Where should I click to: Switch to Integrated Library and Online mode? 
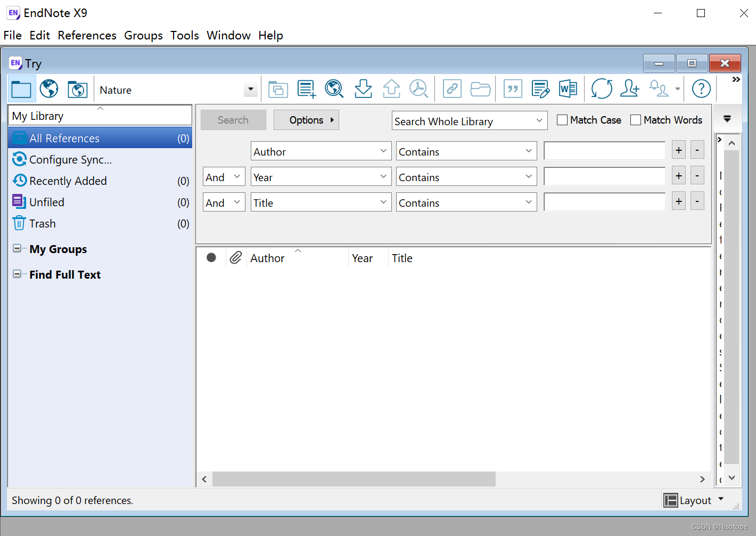78,89
